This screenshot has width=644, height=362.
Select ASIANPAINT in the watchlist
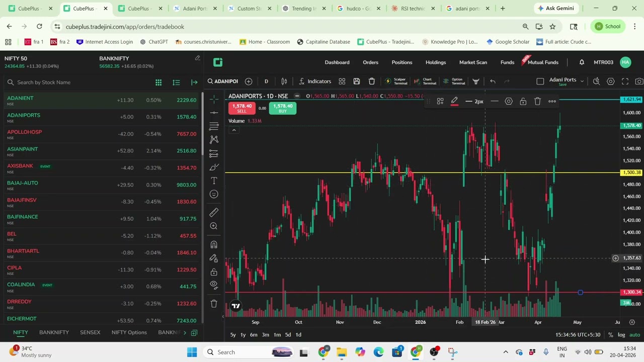point(101,151)
